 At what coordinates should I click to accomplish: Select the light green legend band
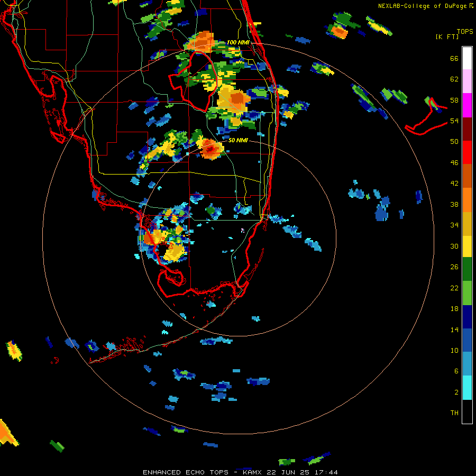[x=467, y=293]
